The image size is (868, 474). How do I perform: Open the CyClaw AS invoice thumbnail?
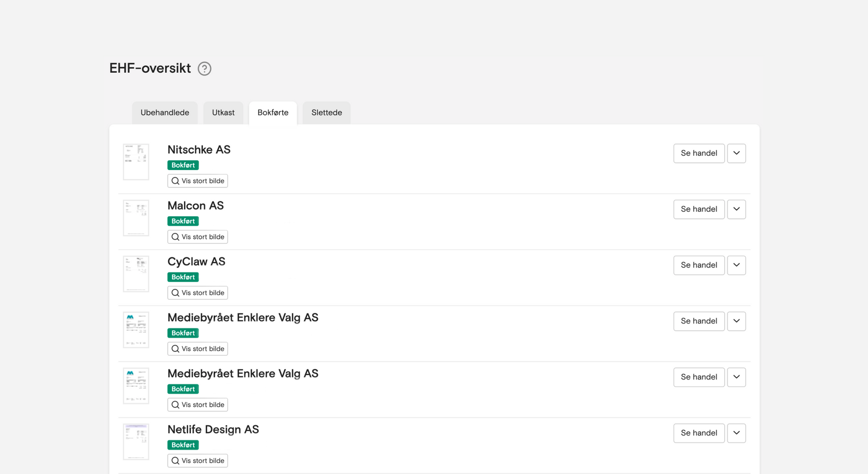(136, 274)
